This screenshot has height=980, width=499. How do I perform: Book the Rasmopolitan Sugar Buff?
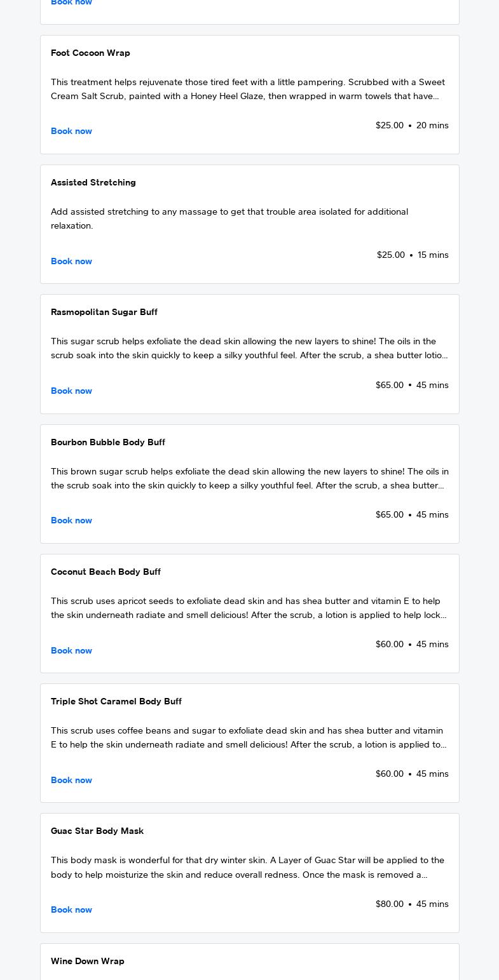[71, 391]
